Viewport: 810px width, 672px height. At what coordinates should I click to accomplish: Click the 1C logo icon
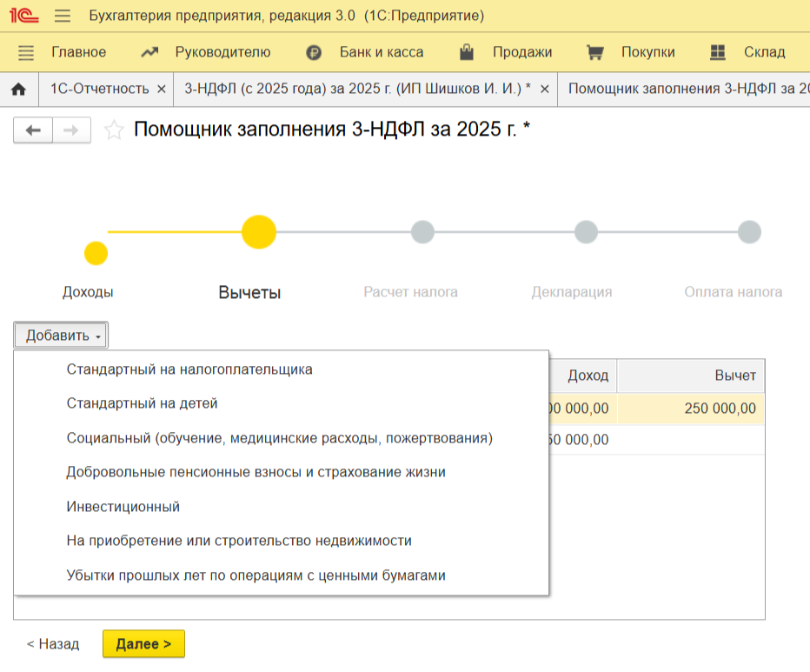pyautogui.click(x=23, y=16)
